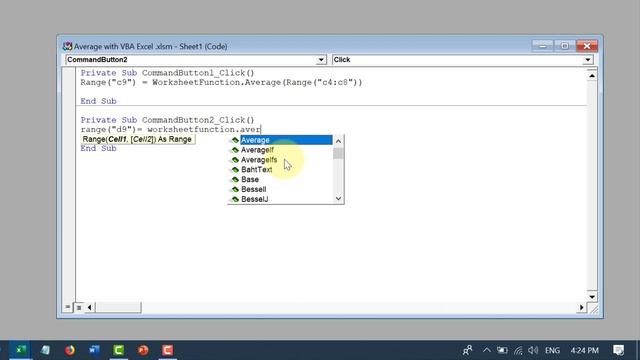The height and width of the screenshot is (360, 640).
Task: Click the method icon beside BesselI
Action: point(235,189)
